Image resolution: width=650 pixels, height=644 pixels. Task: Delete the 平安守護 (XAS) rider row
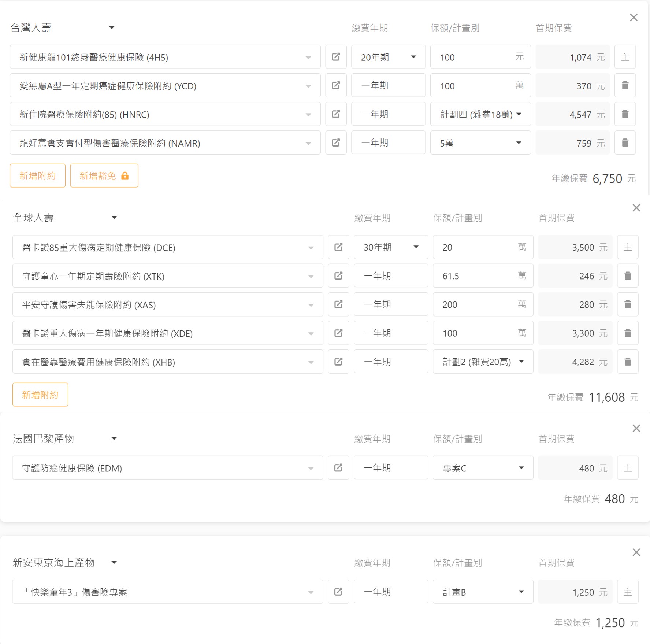click(628, 304)
